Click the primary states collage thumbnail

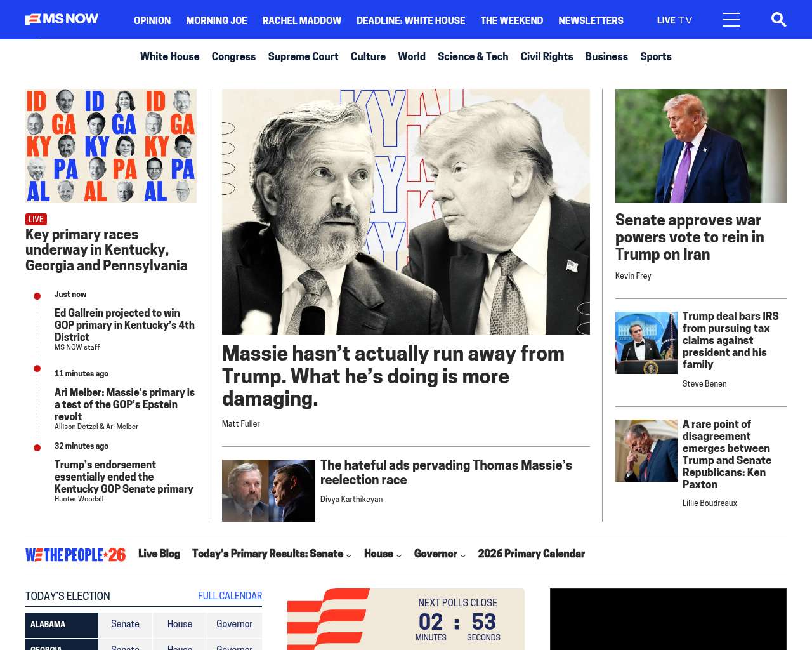click(x=111, y=146)
